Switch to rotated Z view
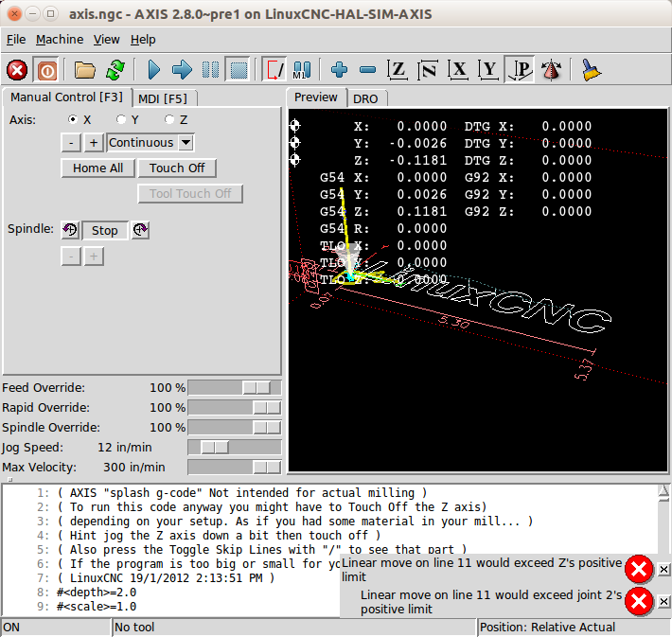672x637 pixels. pyautogui.click(x=428, y=70)
